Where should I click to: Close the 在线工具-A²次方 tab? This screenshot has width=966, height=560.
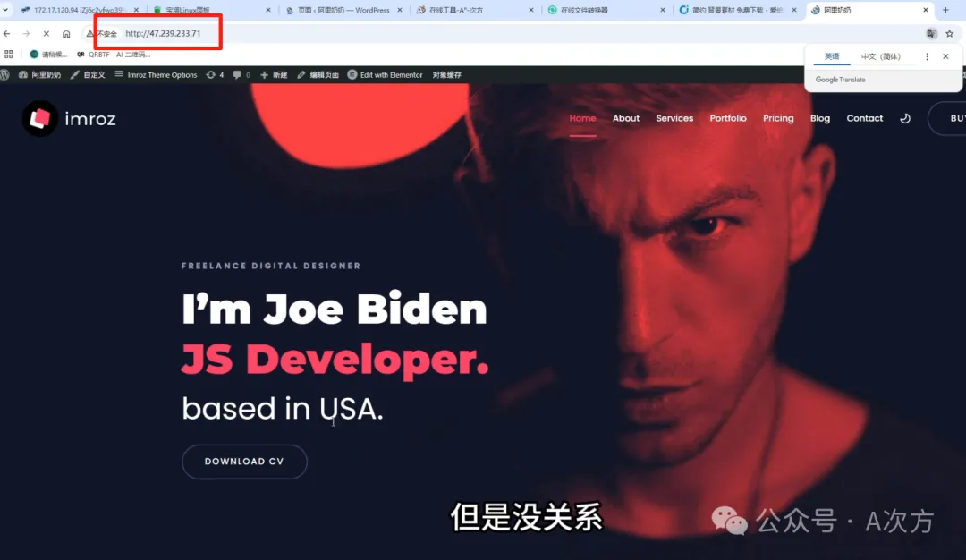point(531,10)
